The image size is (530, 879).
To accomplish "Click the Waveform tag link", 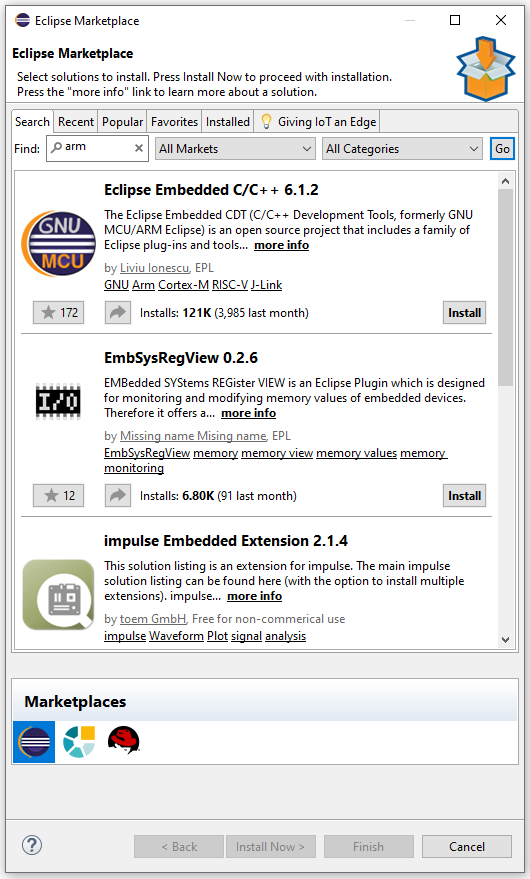I will pos(177,636).
